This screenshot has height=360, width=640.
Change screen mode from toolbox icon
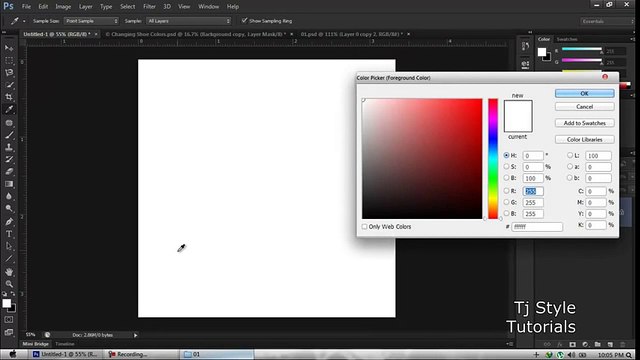(9, 332)
